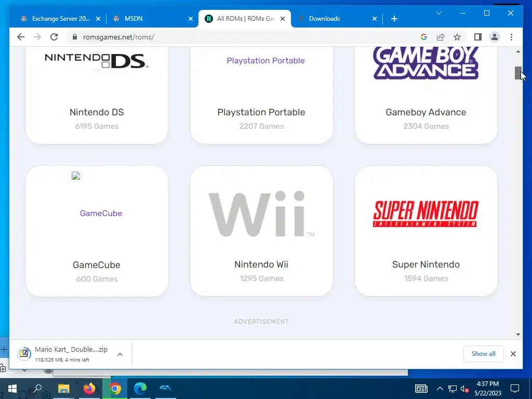Reload the romsgames page

[x=54, y=37]
